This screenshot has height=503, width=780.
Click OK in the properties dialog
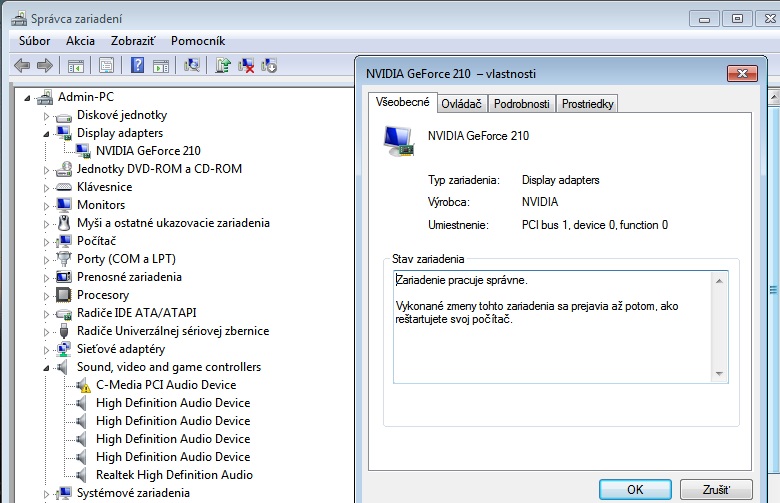click(635, 490)
